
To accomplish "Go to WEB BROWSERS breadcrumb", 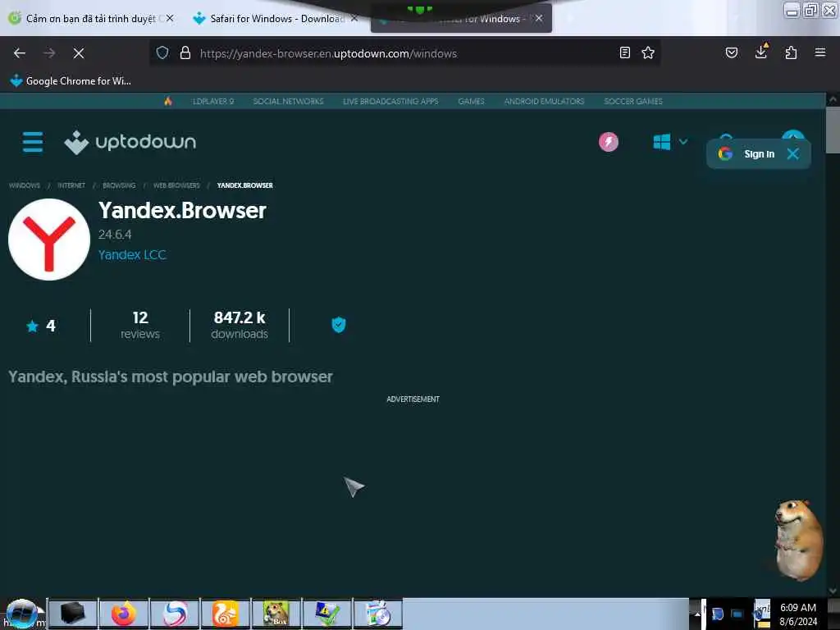I will click(176, 185).
